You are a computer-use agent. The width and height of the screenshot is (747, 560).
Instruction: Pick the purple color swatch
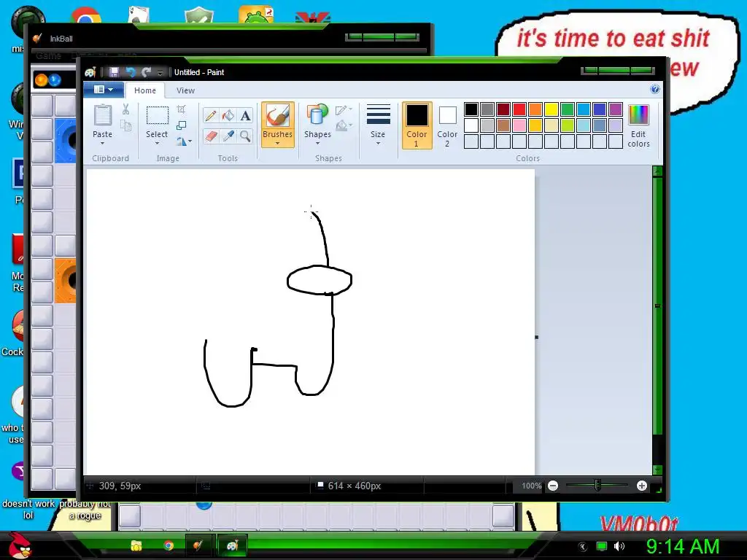click(x=616, y=109)
